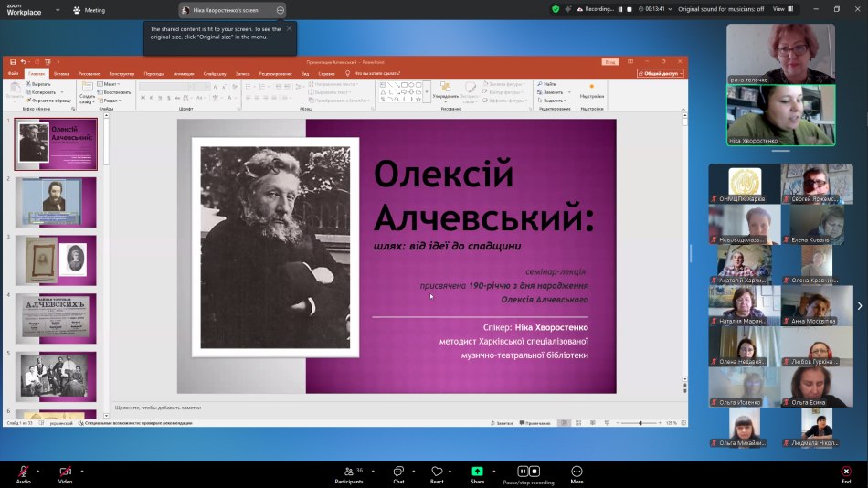Expand the arrow next to Share
The width and height of the screenshot is (868, 488).
(493, 471)
